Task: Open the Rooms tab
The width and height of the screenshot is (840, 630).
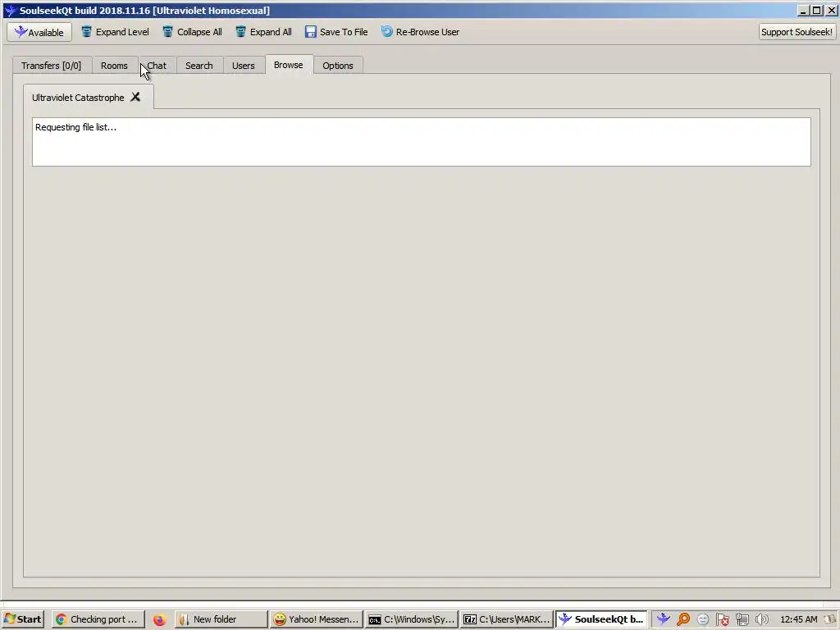Action: coord(114,66)
